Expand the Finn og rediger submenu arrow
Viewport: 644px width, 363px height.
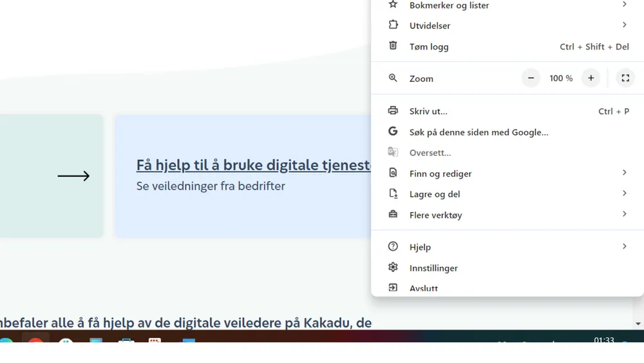[x=624, y=173]
